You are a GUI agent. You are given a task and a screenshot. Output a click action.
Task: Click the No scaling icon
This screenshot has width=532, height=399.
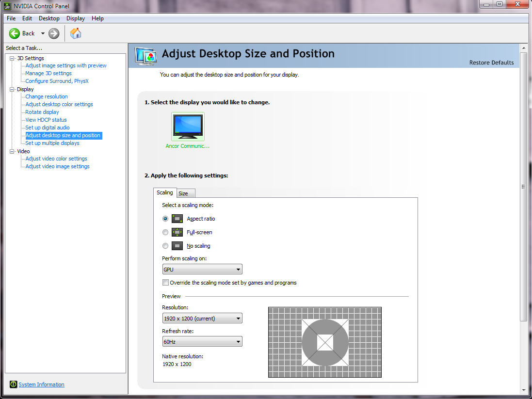point(177,246)
